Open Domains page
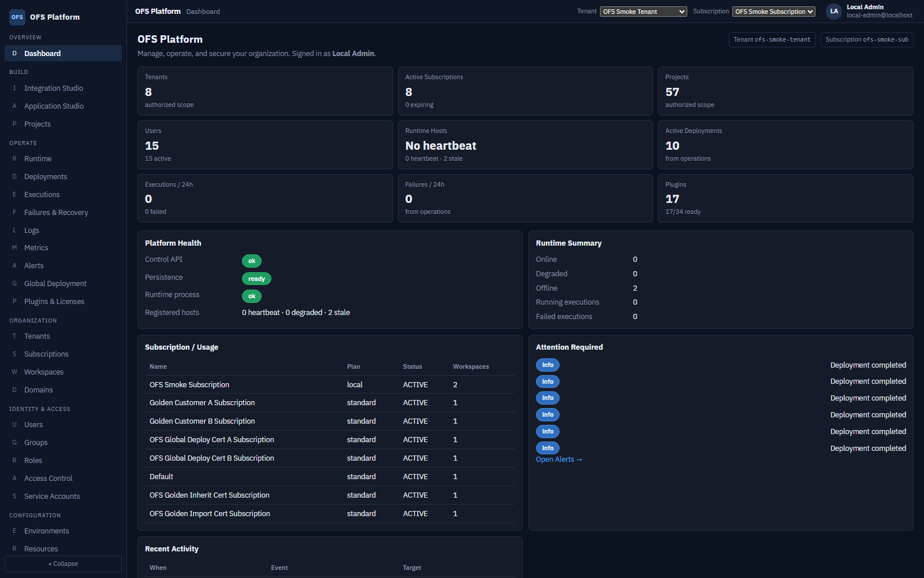The height and width of the screenshot is (578, 924). tap(63, 390)
